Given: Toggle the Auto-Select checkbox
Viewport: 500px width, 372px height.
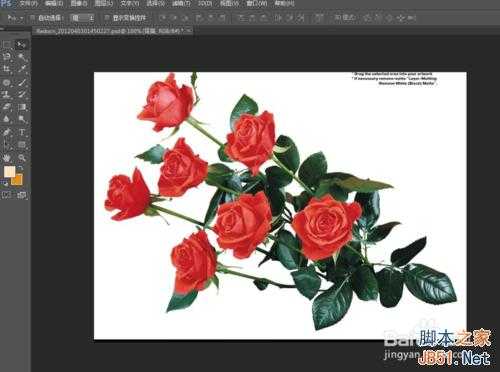Looking at the screenshot, I should pyautogui.click(x=32, y=18).
